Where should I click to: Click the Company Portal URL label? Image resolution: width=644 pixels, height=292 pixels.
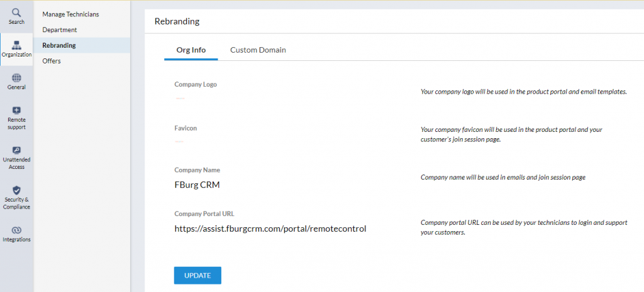pyautogui.click(x=204, y=214)
